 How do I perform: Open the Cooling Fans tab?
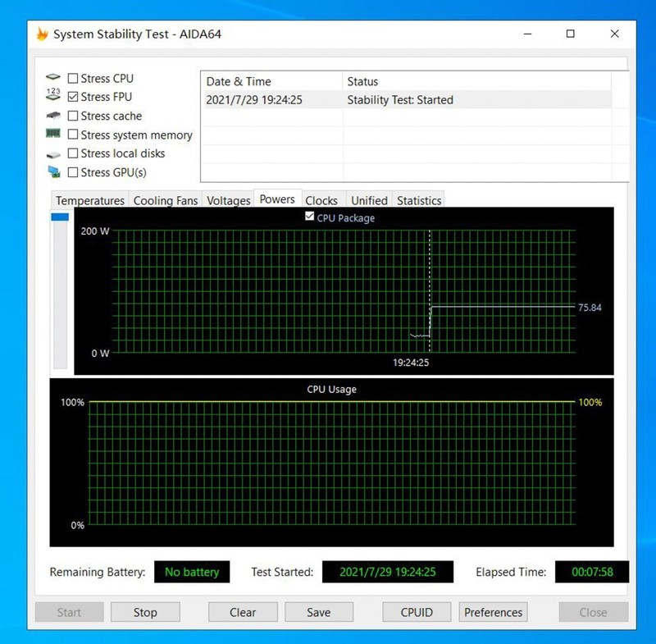point(166,200)
